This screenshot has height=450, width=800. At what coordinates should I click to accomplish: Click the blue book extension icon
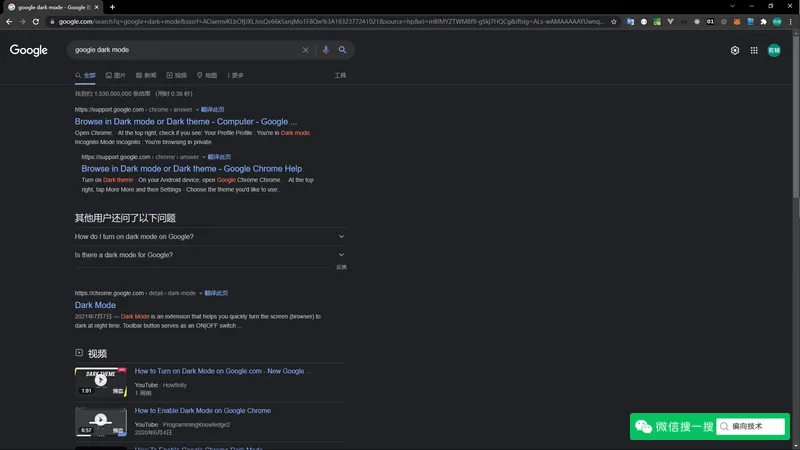tap(750, 21)
